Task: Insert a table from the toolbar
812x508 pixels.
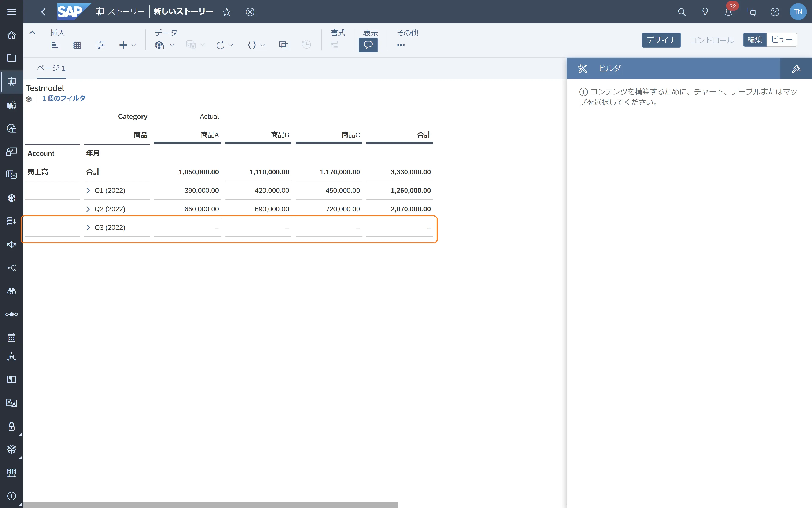Action: pyautogui.click(x=77, y=45)
